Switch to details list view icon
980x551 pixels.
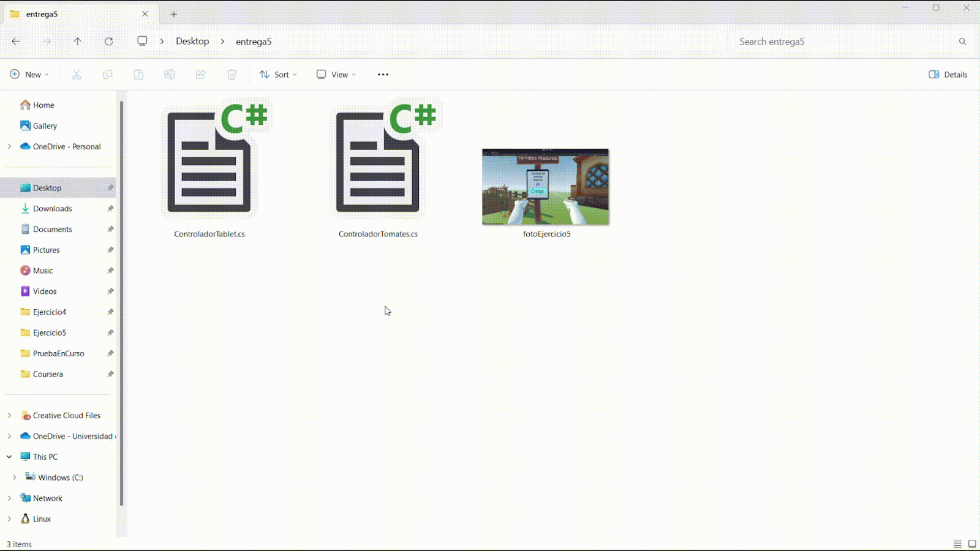click(957, 544)
